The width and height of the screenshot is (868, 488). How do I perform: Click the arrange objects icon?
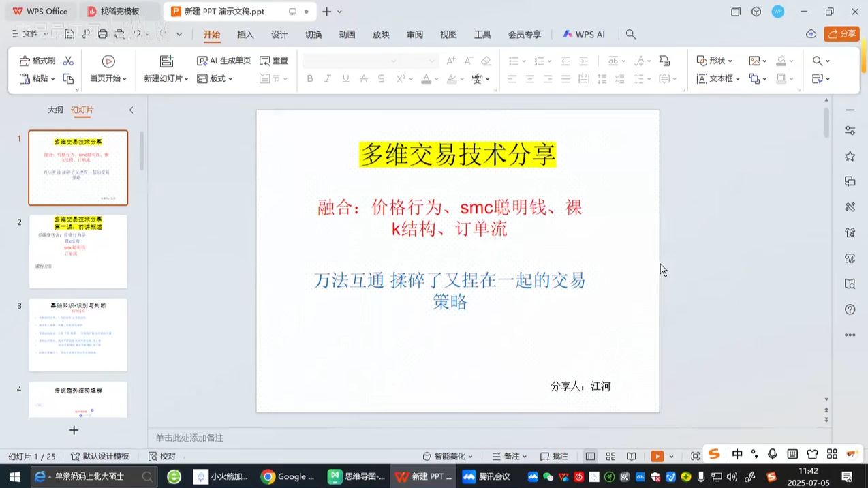click(x=754, y=78)
